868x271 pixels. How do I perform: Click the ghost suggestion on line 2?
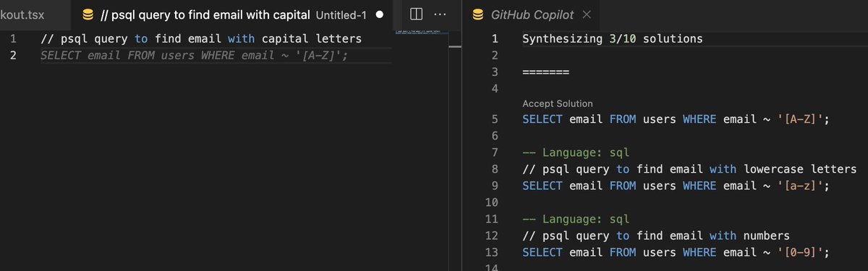click(194, 56)
